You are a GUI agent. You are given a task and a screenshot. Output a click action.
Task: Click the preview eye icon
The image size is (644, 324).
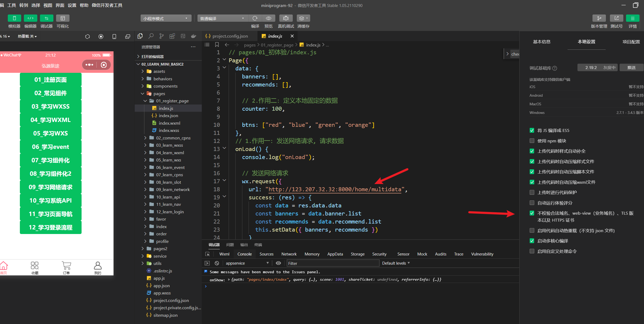pos(268,18)
